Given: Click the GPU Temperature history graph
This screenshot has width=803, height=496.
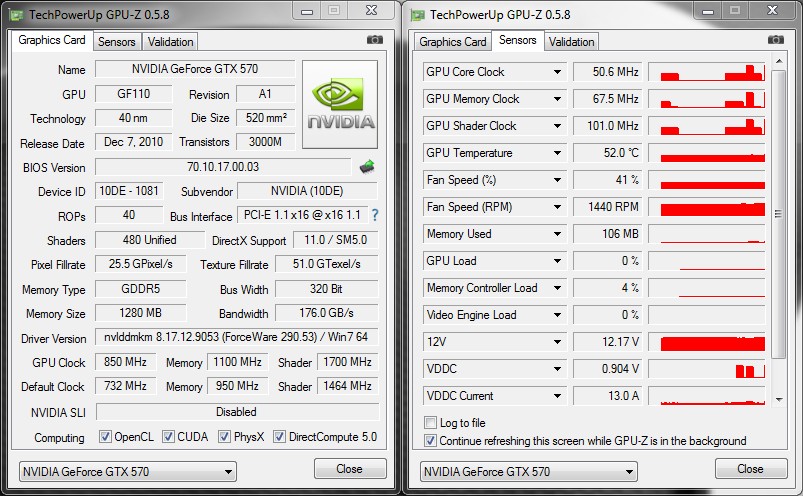Looking at the screenshot, I should (x=707, y=153).
